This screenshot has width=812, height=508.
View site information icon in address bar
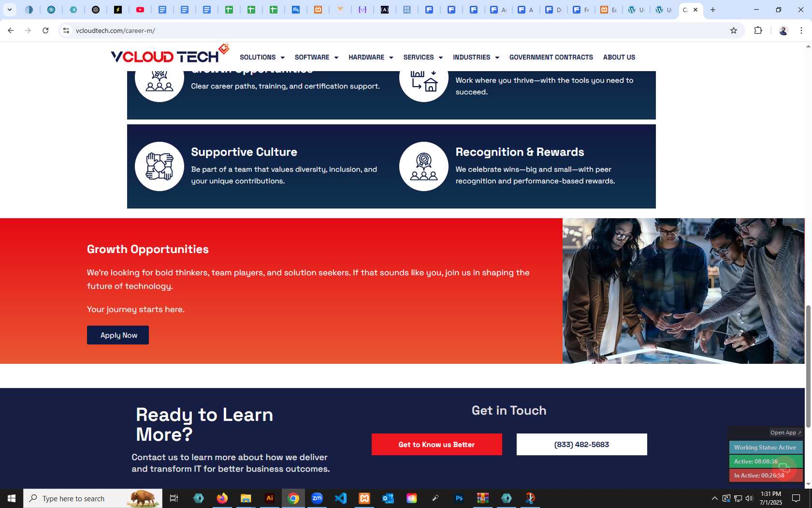pyautogui.click(x=66, y=30)
